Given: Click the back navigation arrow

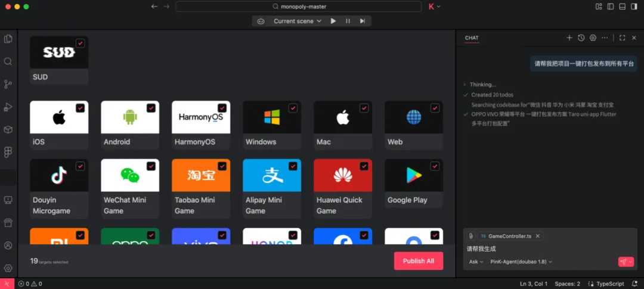Looking at the screenshot, I should [154, 7].
